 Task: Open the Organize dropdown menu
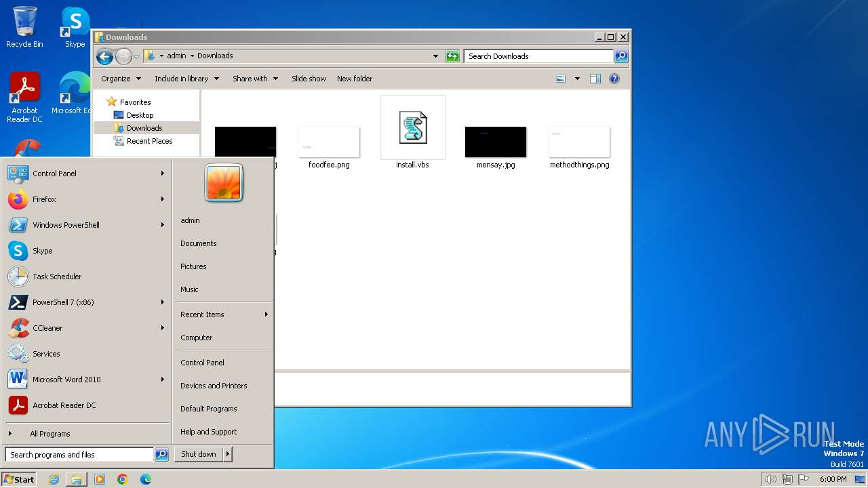(121, 79)
